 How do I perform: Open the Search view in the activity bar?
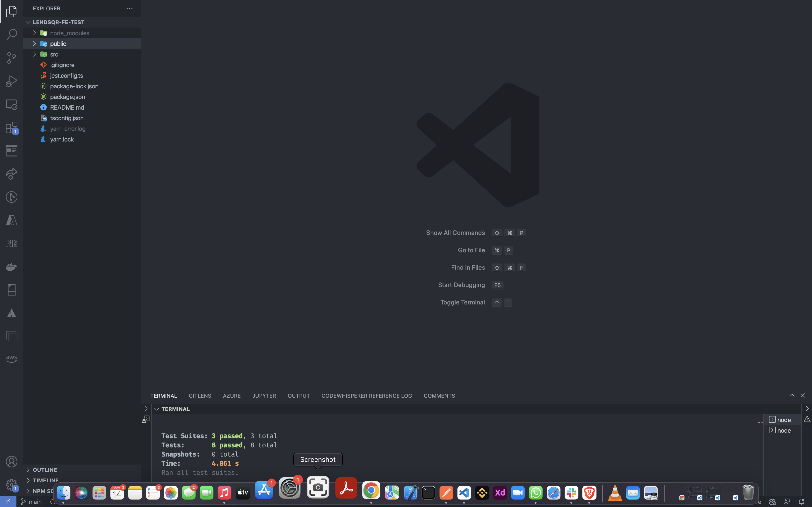(x=11, y=34)
